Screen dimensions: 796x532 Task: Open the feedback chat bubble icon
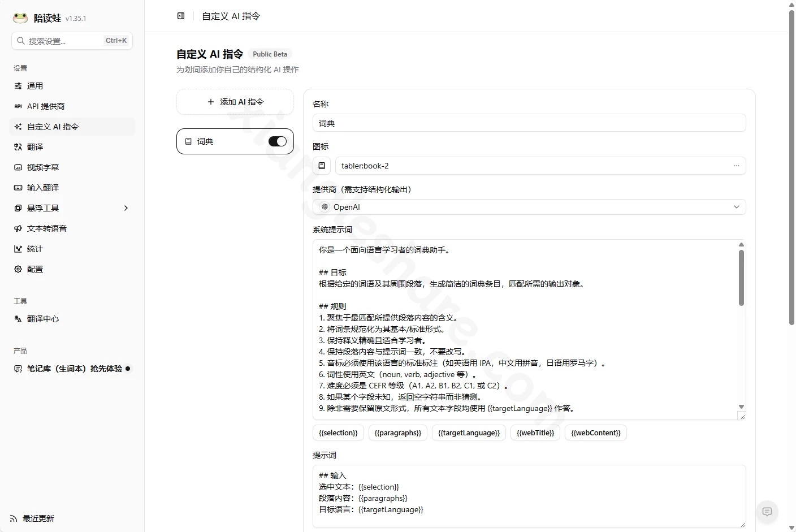point(767,512)
